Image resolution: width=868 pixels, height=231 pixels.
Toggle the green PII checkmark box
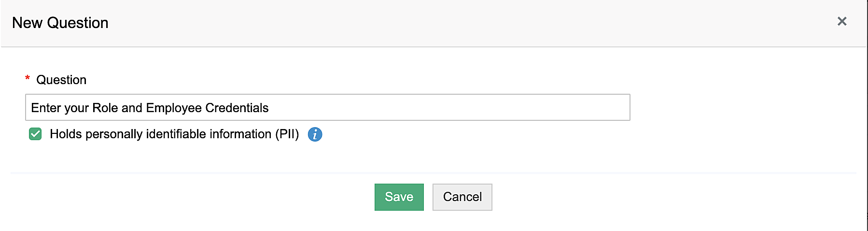[x=35, y=134]
